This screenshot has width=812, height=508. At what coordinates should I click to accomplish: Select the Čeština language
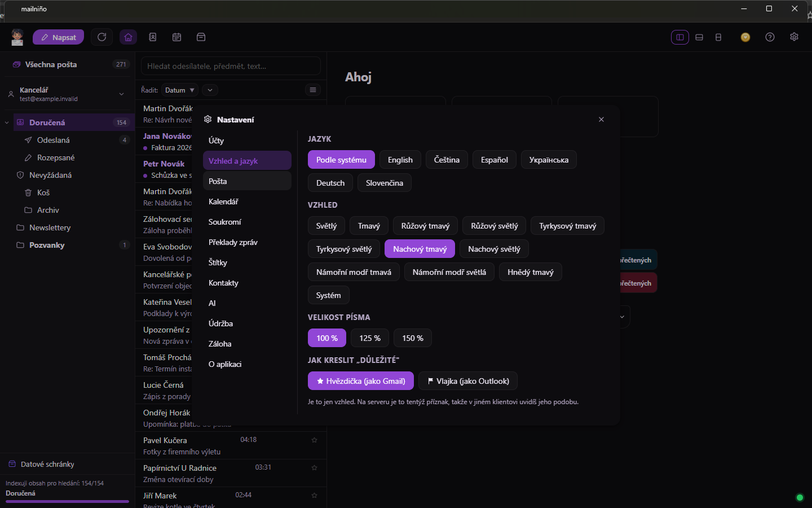[447, 160]
